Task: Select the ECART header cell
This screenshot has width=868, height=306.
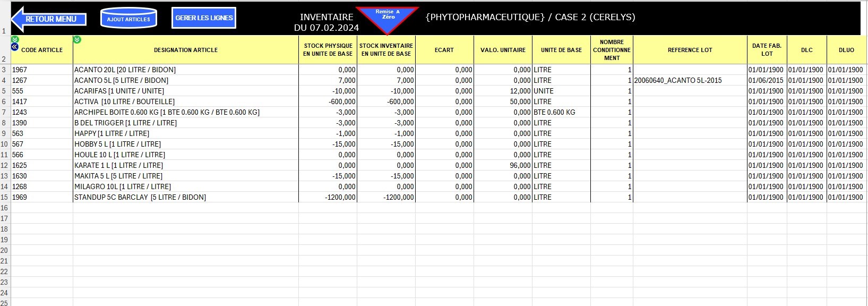Action: (444, 50)
